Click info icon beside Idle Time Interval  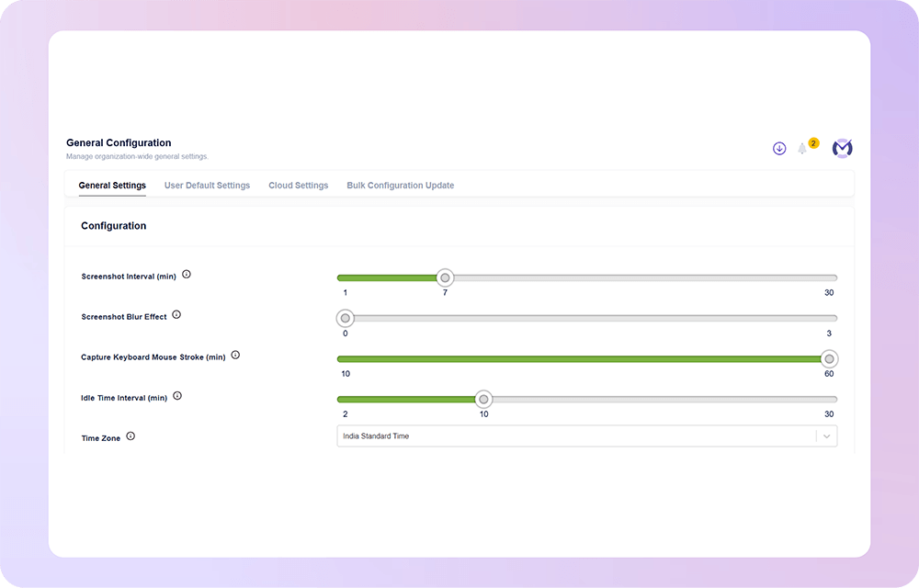point(177,396)
